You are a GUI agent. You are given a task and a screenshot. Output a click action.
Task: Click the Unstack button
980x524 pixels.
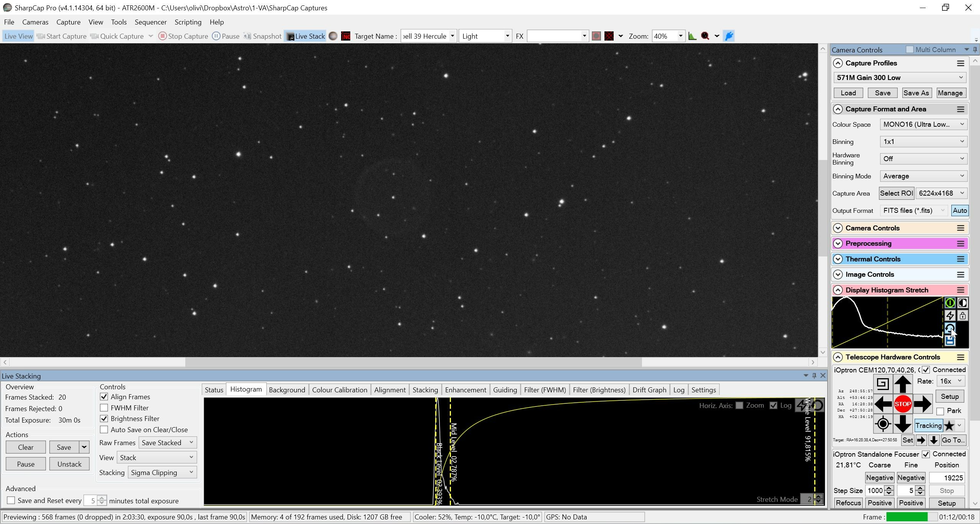click(69, 464)
